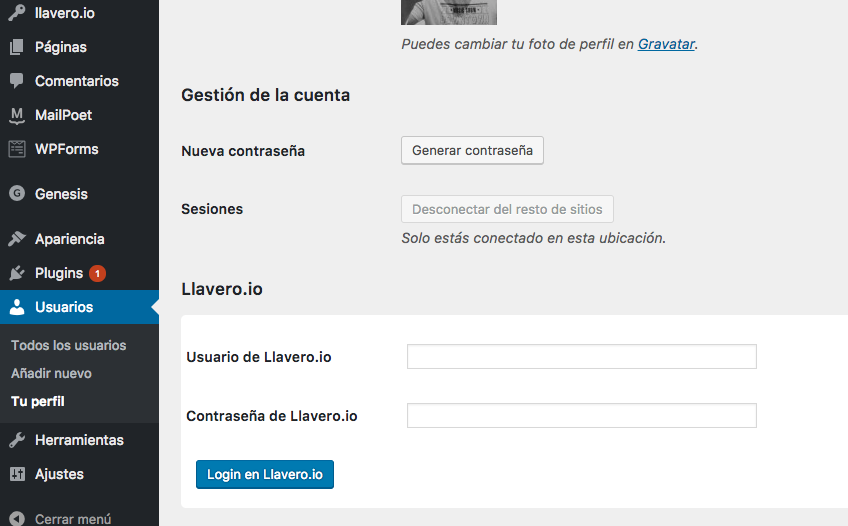This screenshot has width=848, height=526.
Task: Click the 'Gestión de la cuenta' heading
Action: click(x=266, y=95)
